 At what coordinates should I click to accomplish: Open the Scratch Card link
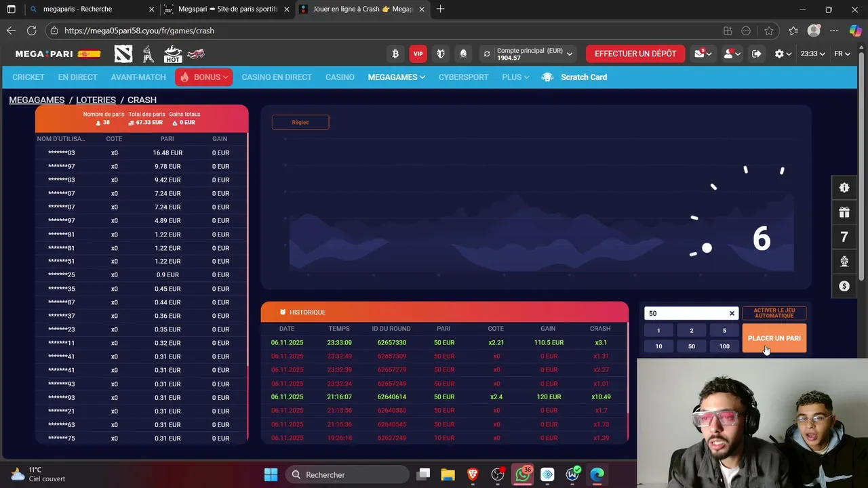coord(584,77)
